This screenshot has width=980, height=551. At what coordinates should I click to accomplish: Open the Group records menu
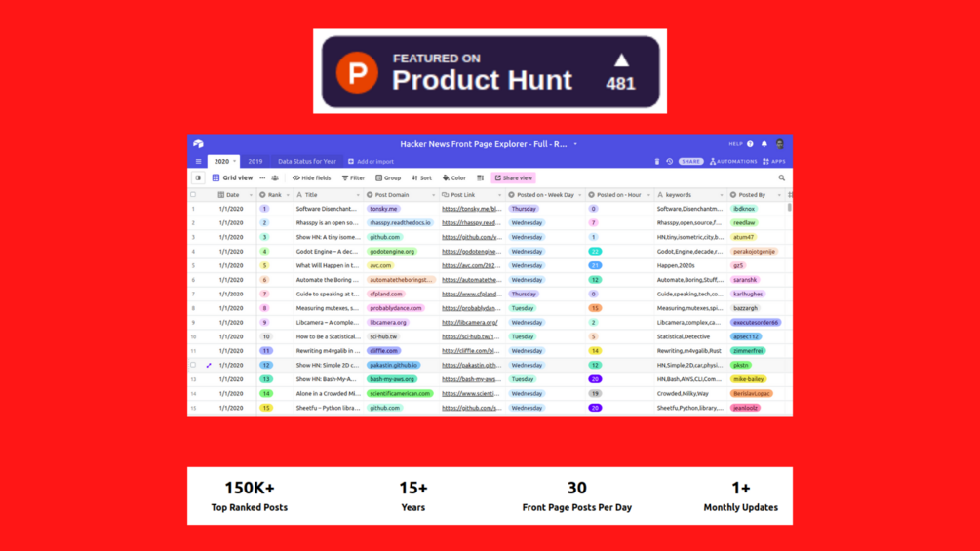(x=388, y=178)
